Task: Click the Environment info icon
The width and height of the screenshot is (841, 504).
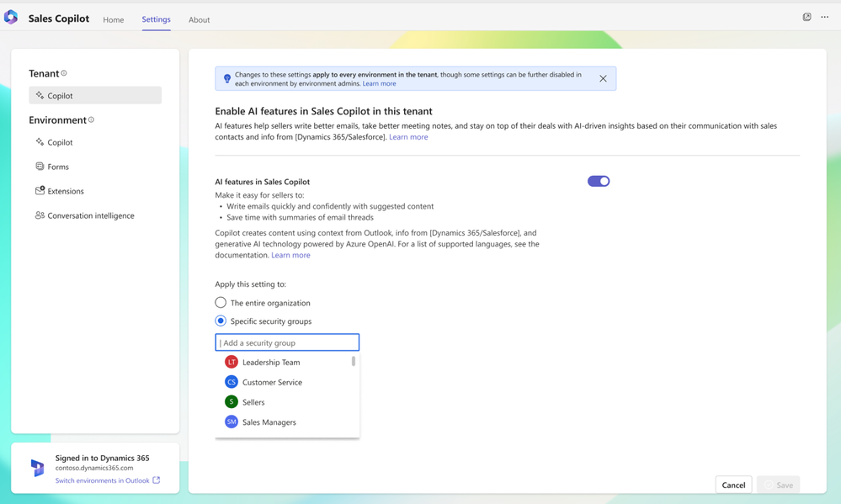Action: [91, 119]
